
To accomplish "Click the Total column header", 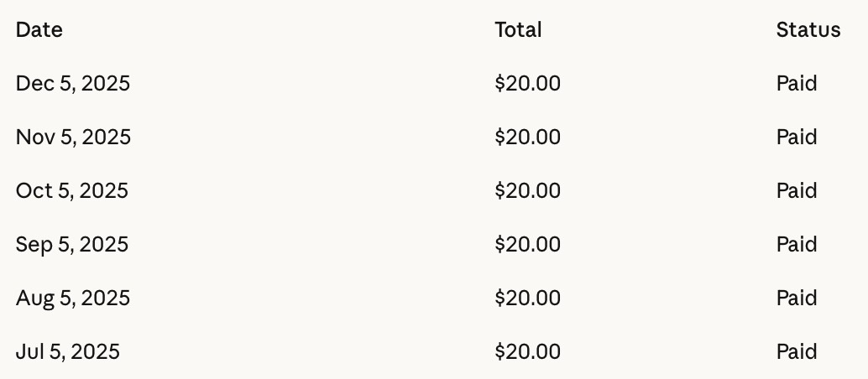I will [518, 30].
